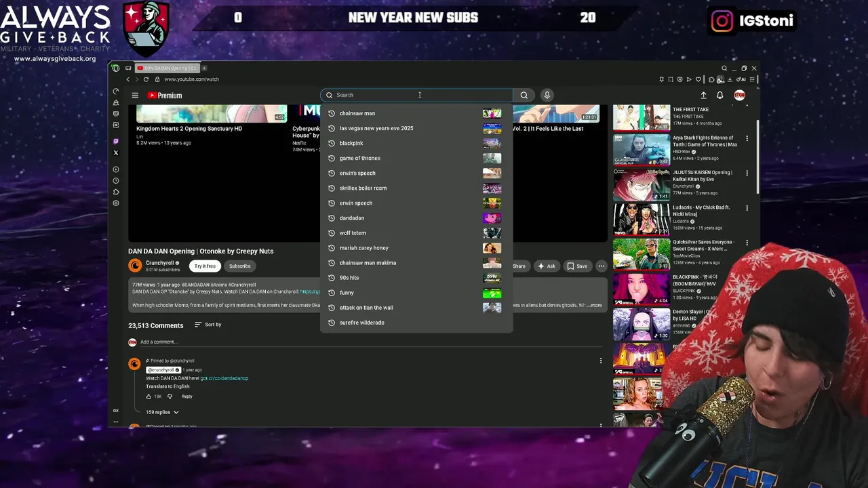Click Translate to English
This screenshot has height=488, width=868.
[167, 386]
